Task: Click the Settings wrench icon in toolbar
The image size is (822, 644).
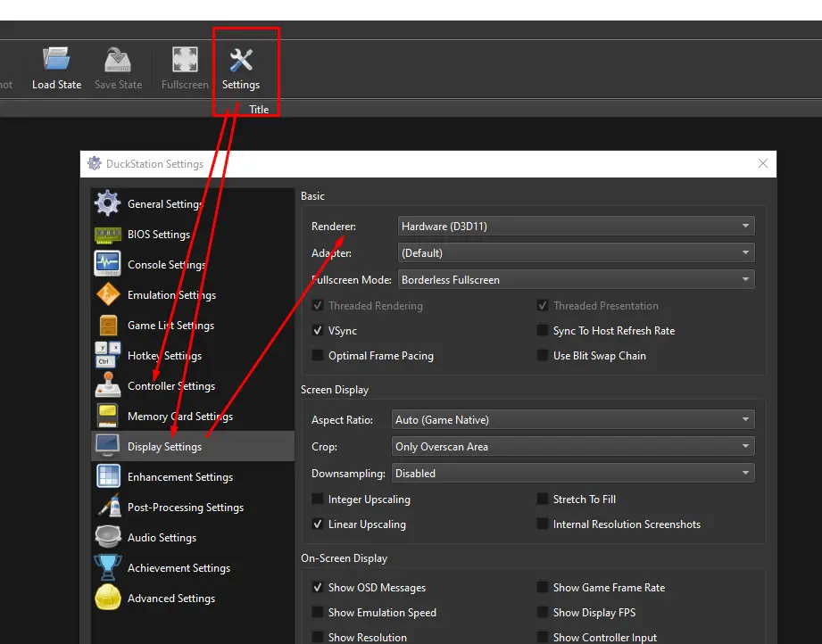Action: 241,61
